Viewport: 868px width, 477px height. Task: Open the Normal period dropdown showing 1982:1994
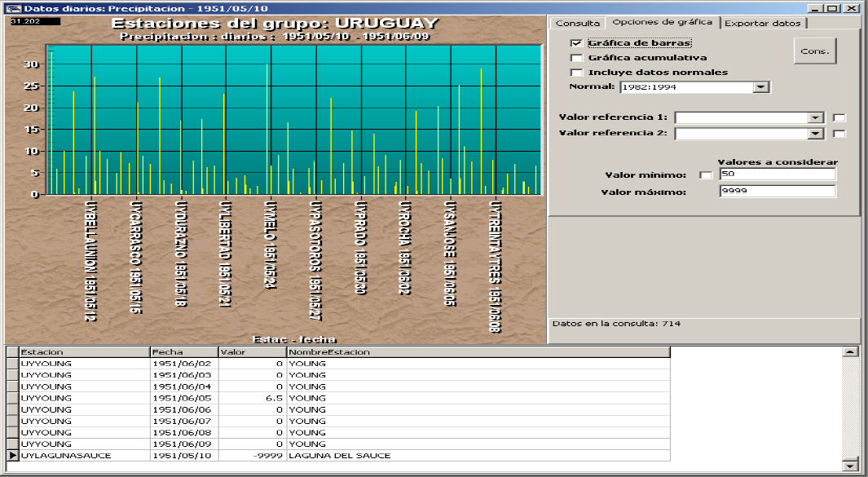click(x=760, y=86)
